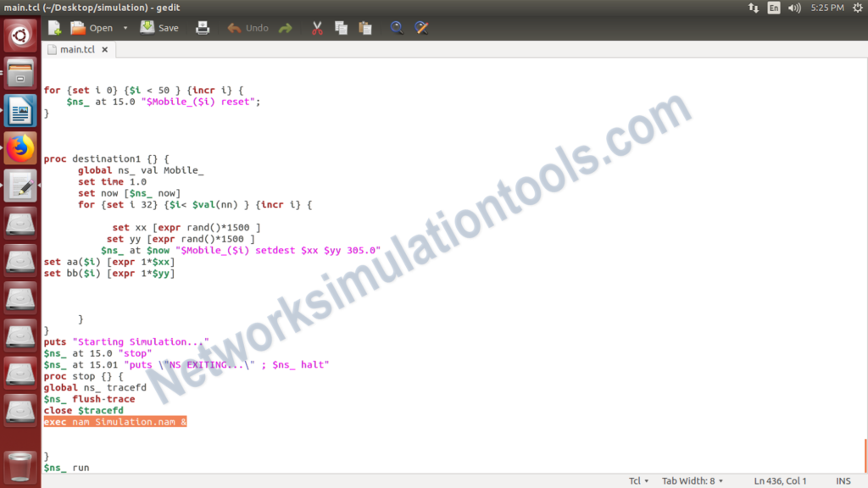This screenshot has width=868, height=488.
Task: Launch Firefox from the dock
Action: (x=19, y=147)
